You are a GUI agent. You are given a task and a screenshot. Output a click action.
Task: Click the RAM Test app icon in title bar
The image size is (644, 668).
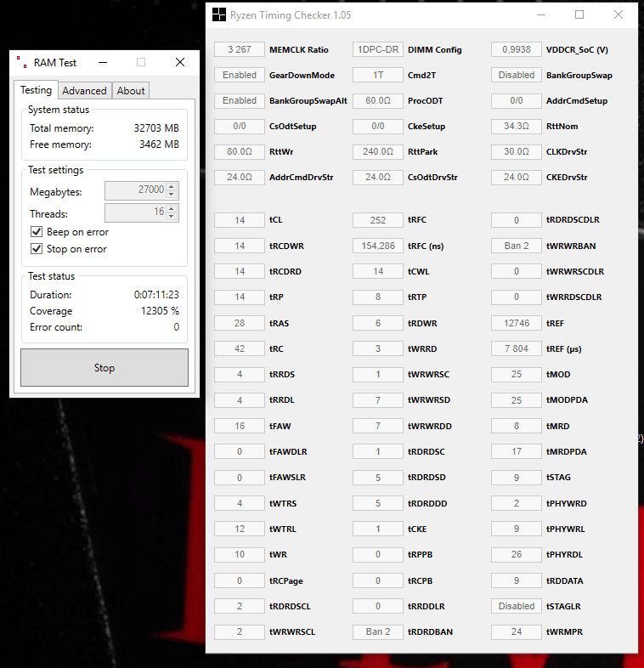(22, 62)
